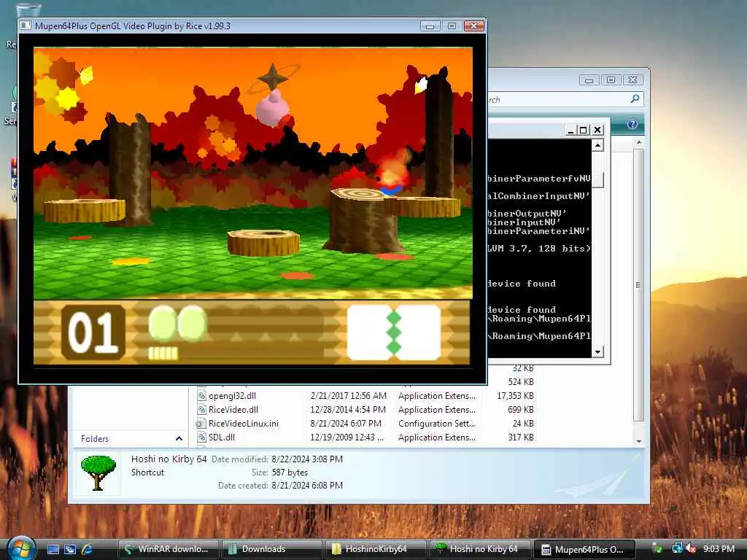Click Switch Between Windows quick launch icon
The image size is (747, 560).
[69, 549]
